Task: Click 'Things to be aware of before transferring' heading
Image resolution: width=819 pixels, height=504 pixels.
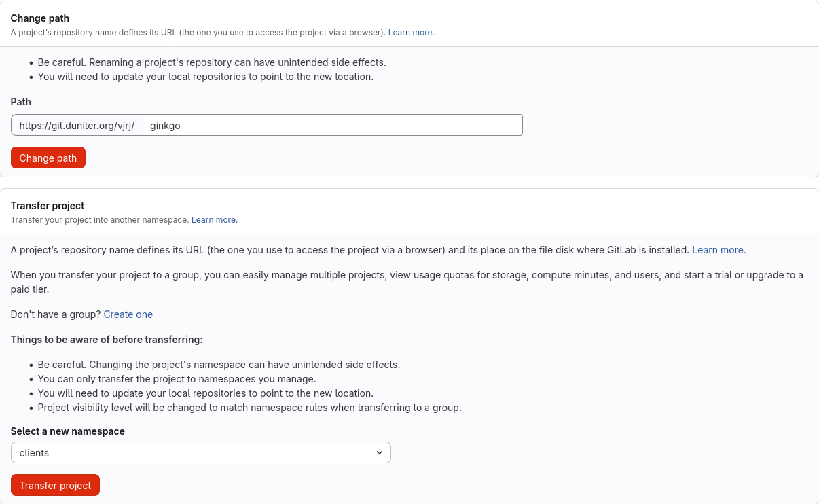Action: pyautogui.click(x=107, y=340)
